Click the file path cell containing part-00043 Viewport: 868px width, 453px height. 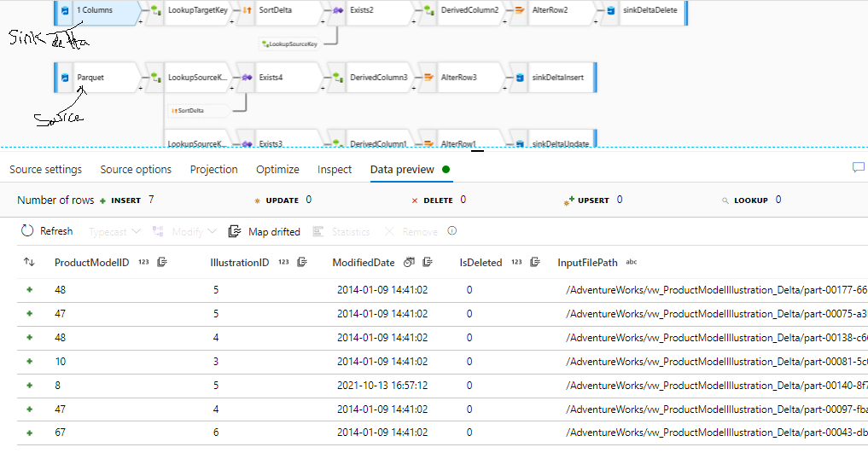click(x=716, y=433)
